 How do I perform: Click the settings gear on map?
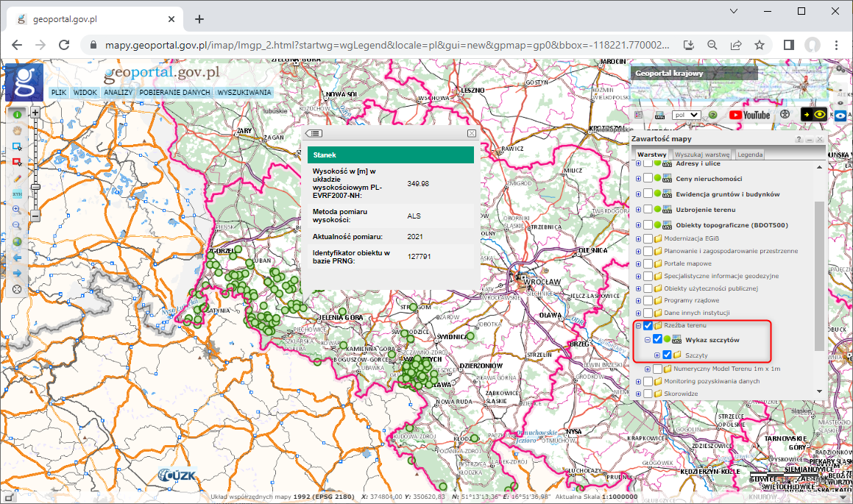pyautogui.click(x=840, y=69)
